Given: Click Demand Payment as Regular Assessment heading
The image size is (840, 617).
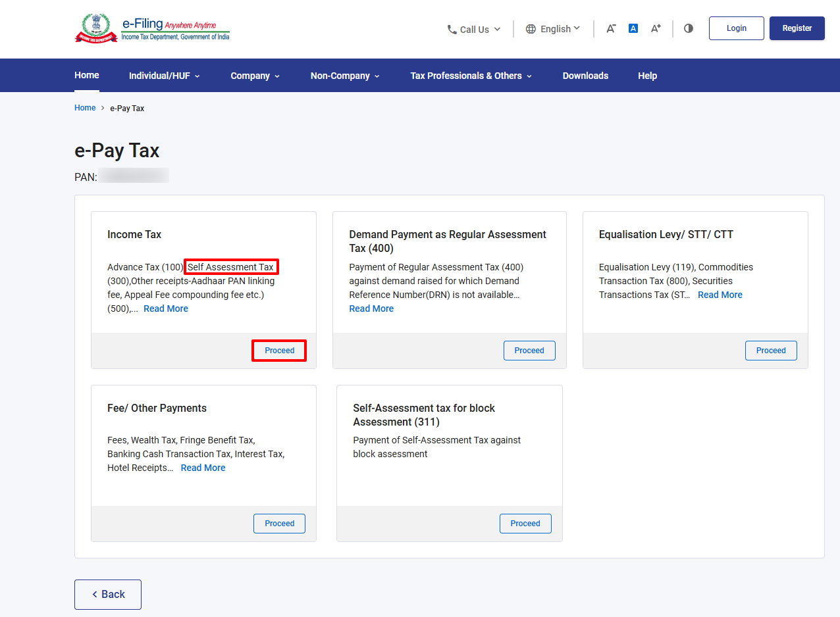Looking at the screenshot, I should click(448, 241).
